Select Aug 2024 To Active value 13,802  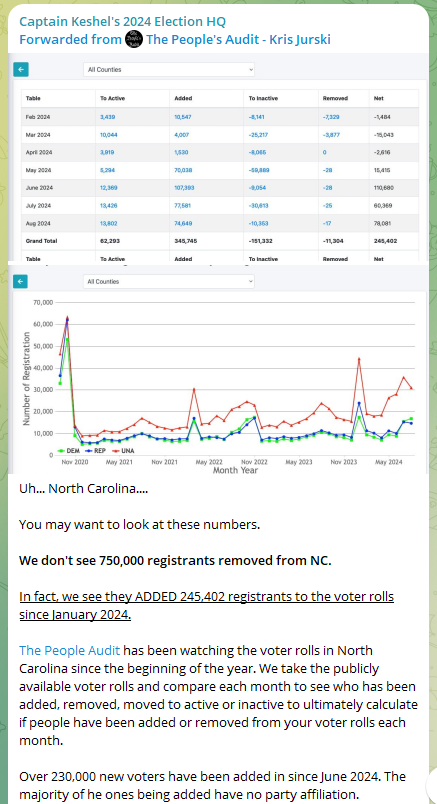tap(109, 224)
